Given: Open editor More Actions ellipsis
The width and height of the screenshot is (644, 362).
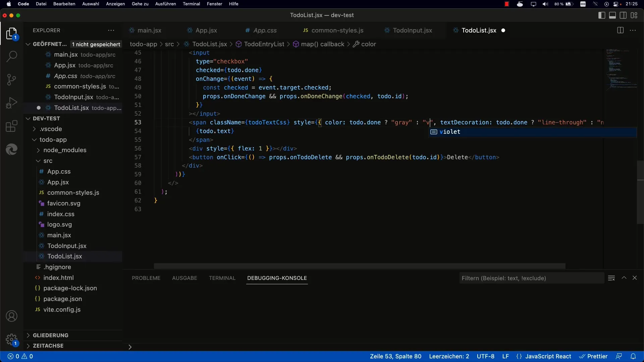Looking at the screenshot, I should click(x=633, y=30).
